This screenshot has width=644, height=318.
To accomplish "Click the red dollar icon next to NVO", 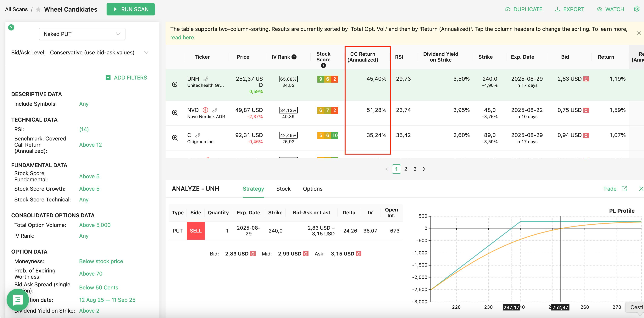I will (x=205, y=110).
